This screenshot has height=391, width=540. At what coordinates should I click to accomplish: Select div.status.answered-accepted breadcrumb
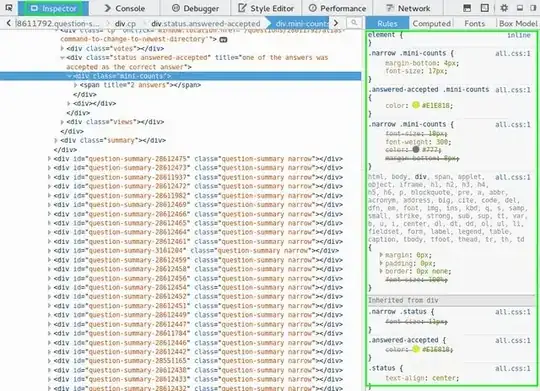[x=206, y=23]
